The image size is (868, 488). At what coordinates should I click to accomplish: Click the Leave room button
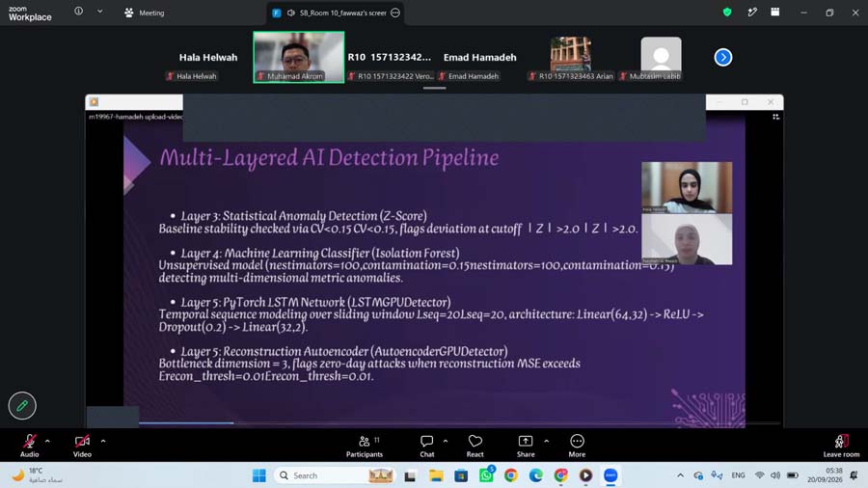841,446
